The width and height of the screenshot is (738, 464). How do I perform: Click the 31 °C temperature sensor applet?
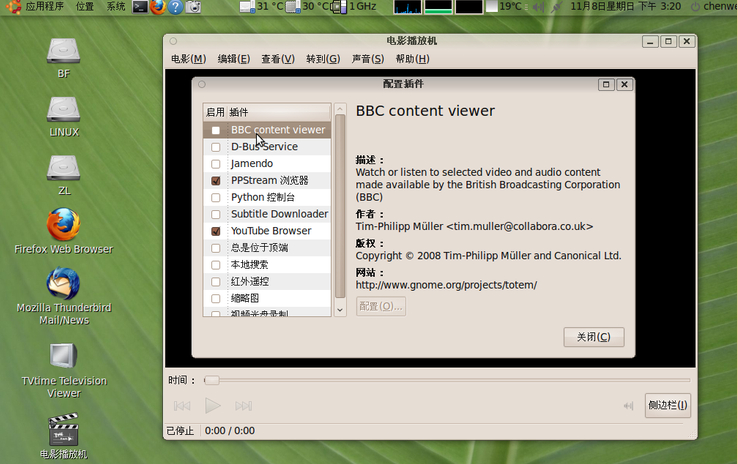pyautogui.click(x=261, y=7)
